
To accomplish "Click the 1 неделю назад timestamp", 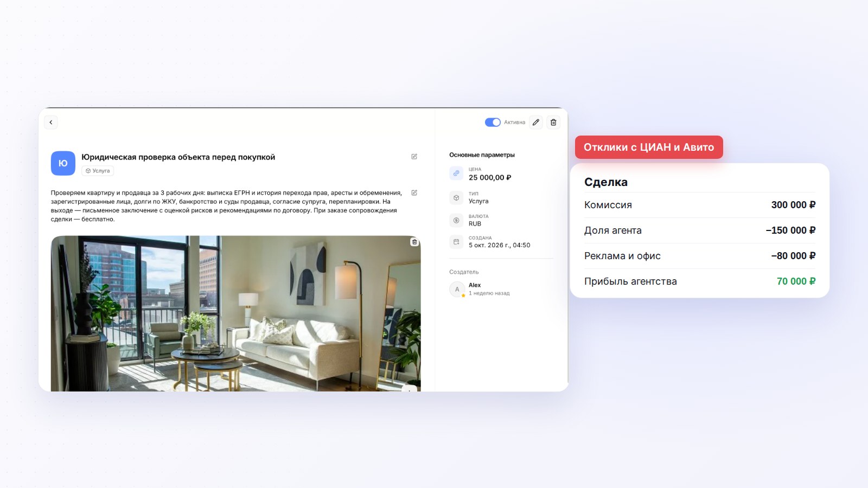I will point(489,293).
